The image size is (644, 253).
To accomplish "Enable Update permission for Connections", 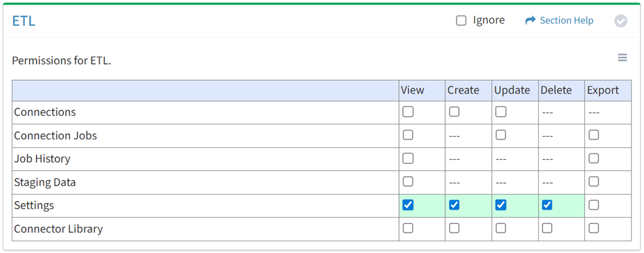I will click(x=501, y=112).
